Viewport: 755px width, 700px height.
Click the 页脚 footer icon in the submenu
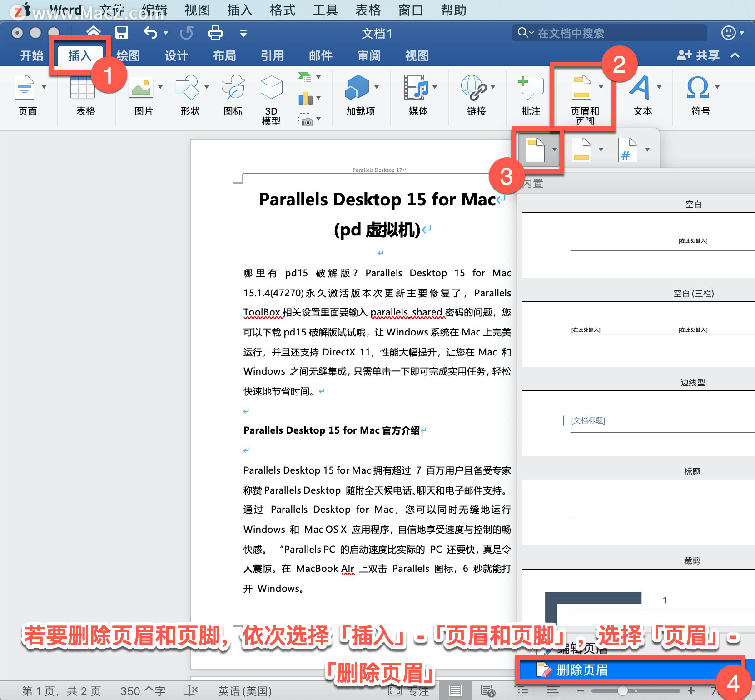[581, 150]
